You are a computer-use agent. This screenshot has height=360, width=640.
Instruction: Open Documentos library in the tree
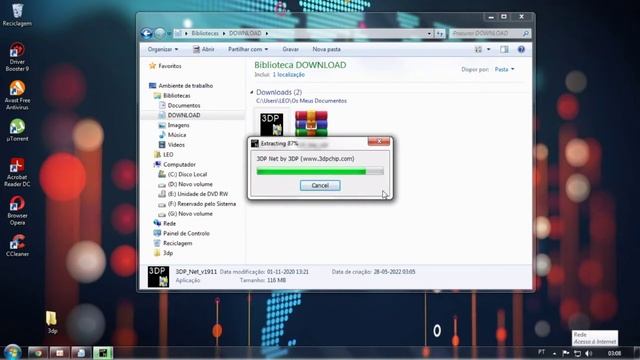(184, 105)
